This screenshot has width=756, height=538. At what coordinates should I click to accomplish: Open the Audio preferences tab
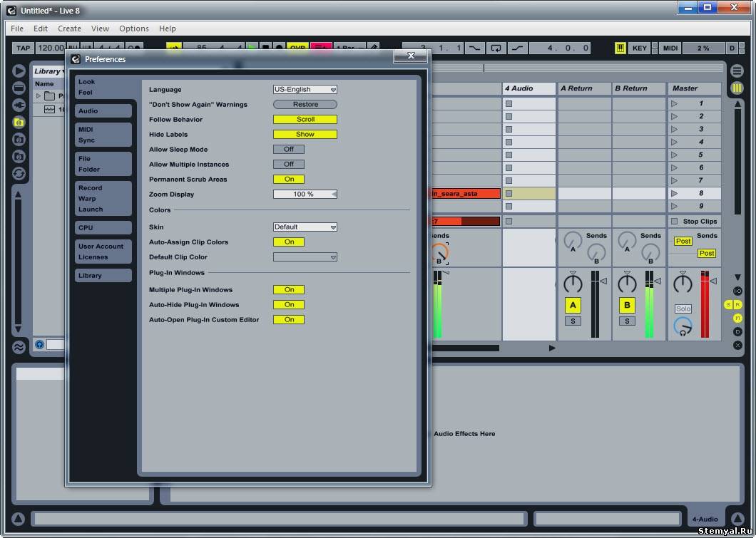pyautogui.click(x=103, y=110)
